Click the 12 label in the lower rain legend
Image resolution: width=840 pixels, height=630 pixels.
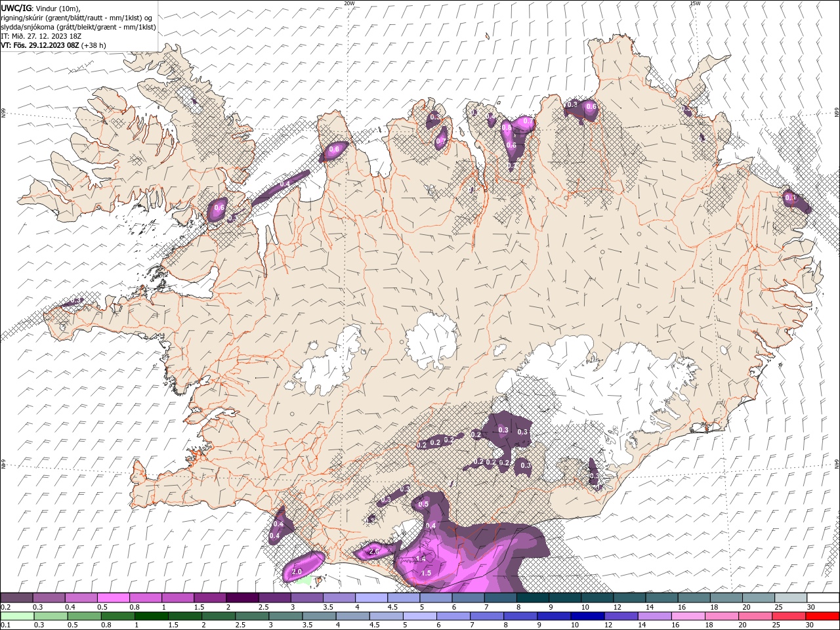coord(608,625)
